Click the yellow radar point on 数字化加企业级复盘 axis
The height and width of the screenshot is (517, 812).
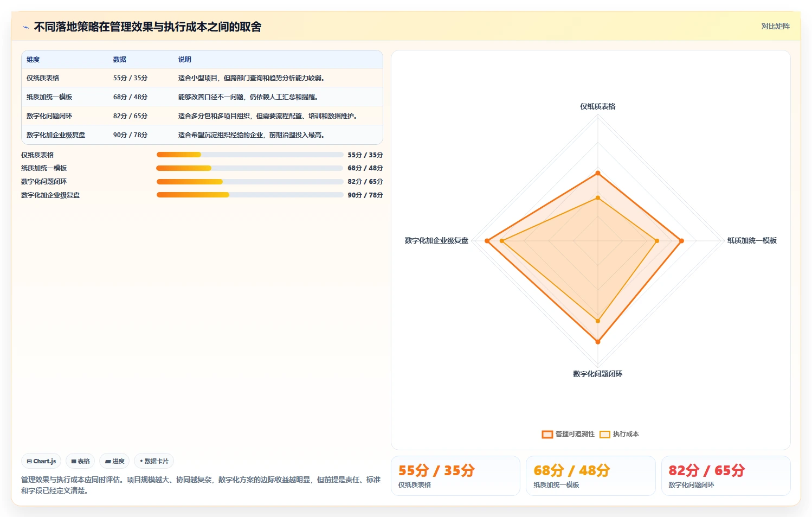click(502, 241)
